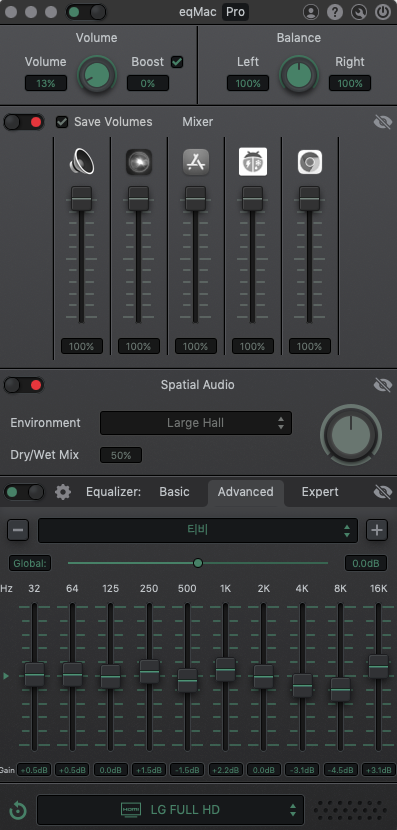
Task: Switch to the Basic equalizer tab
Action: click(174, 492)
